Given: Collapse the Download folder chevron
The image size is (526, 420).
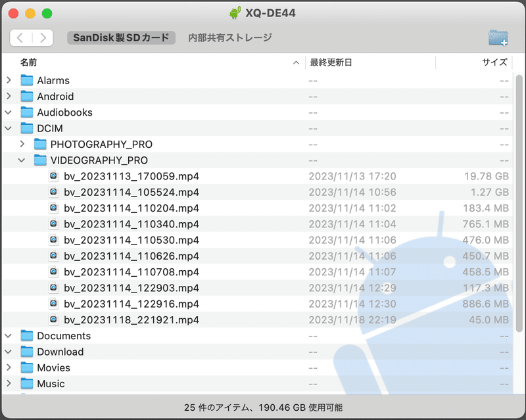Looking at the screenshot, I should (x=9, y=352).
